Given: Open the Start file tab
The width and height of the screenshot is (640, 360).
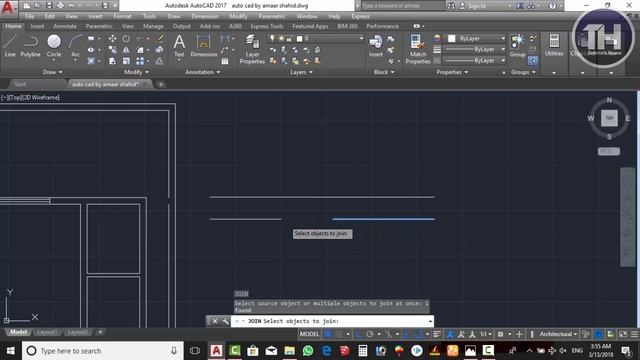Looking at the screenshot, I should coord(20,84).
